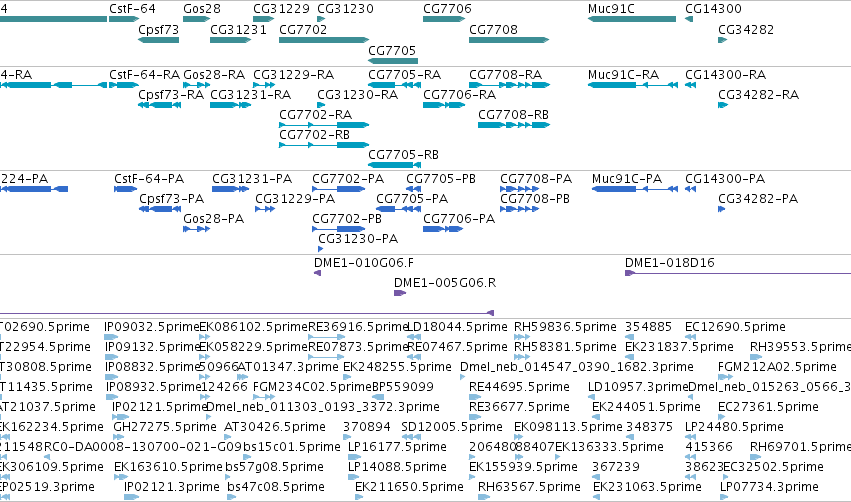Select transcript CG31230-RA
The image size is (851, 502).
tap(321, 105)
